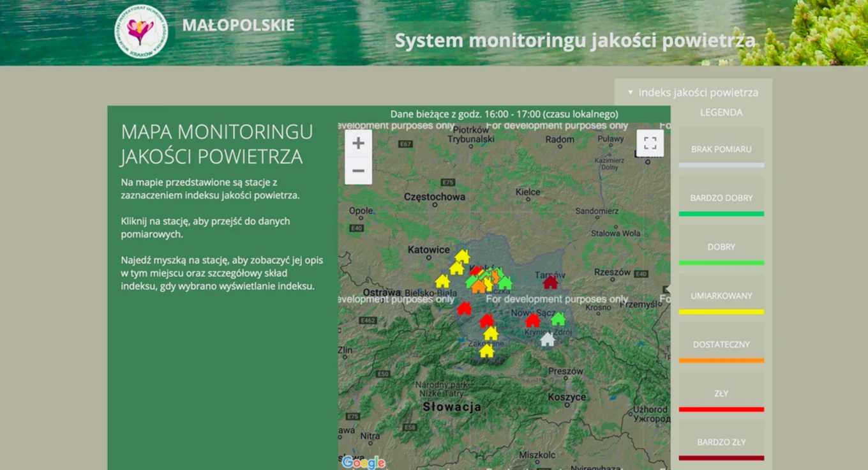Click the Kraków inspectorate crocus logo
868x470 pixels.
coord(141,32)
